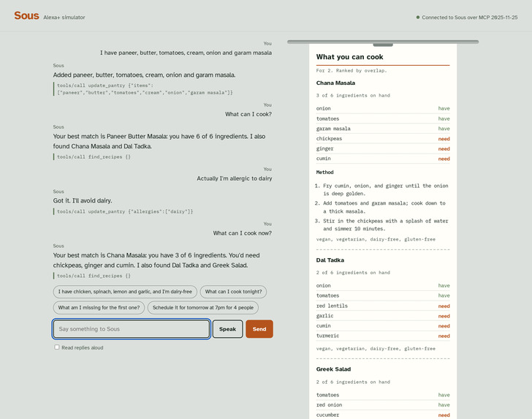Screen dimensions: 532x419
Task: Click the 'Got it. I'll avoid dairy.' reply
Action: (x=83, y=200)
